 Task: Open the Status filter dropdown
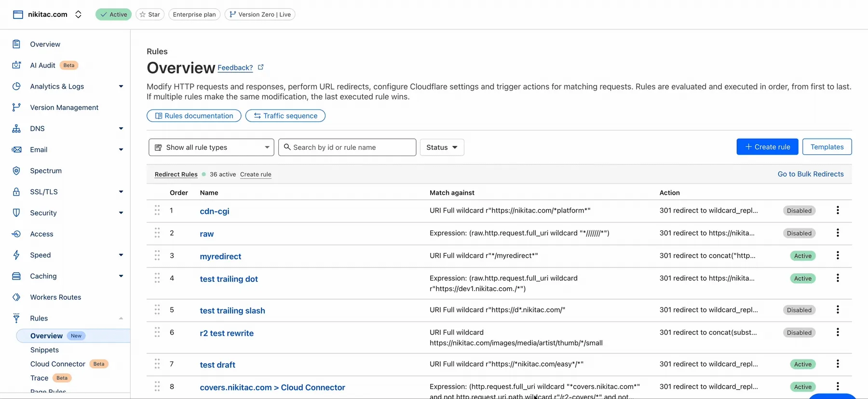442,147
